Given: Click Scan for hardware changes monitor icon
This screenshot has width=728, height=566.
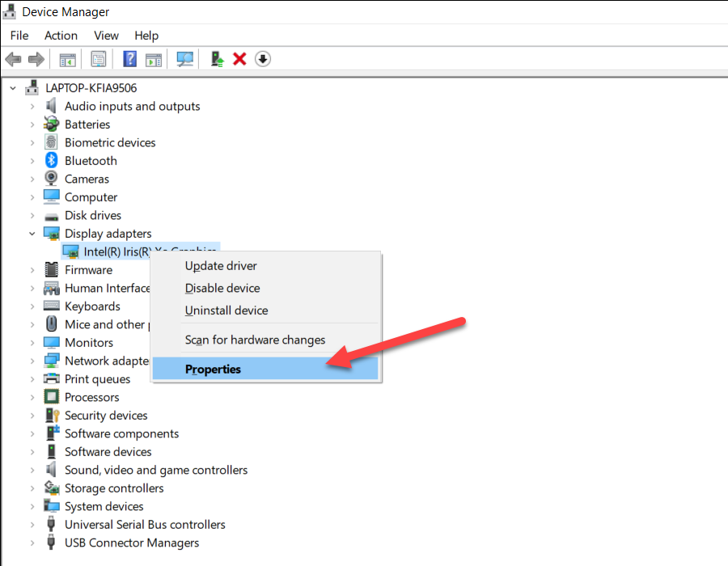Looking at the screenshot, I should pos(184,59).
